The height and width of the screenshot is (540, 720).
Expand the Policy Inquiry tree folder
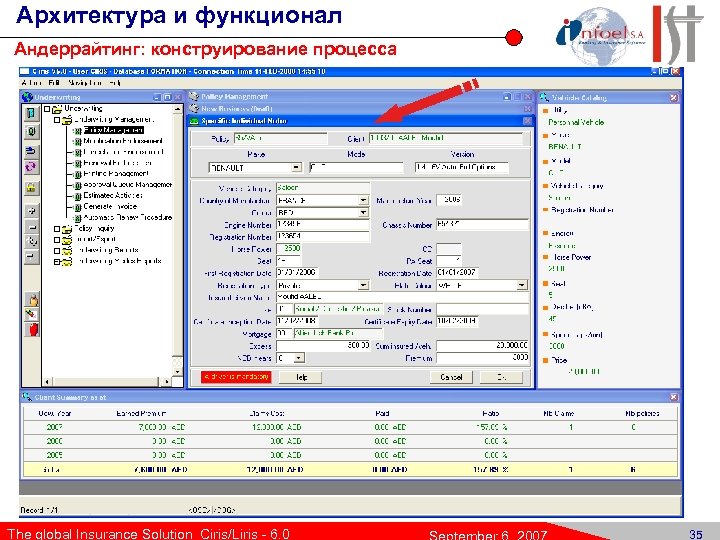57,229
